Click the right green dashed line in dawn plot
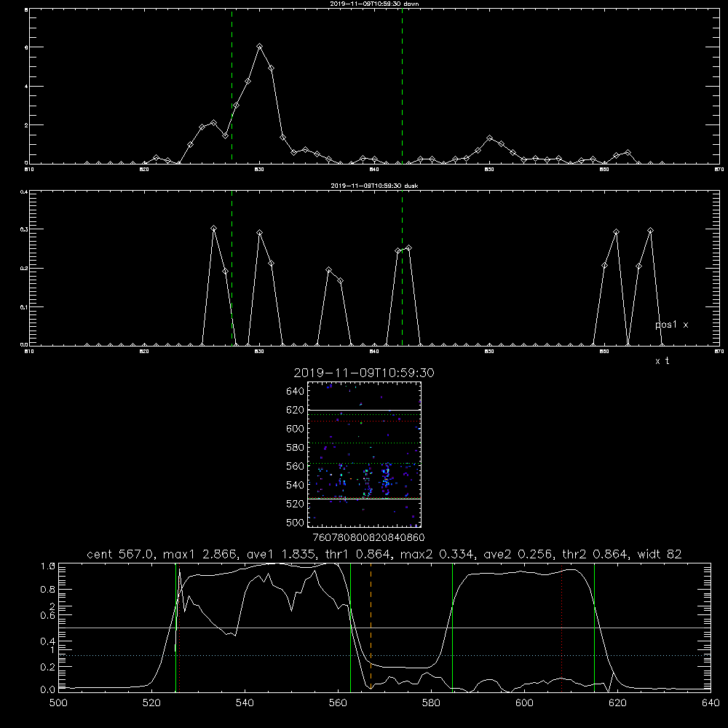This screenshot has width=728, height=728. point(402,86)
